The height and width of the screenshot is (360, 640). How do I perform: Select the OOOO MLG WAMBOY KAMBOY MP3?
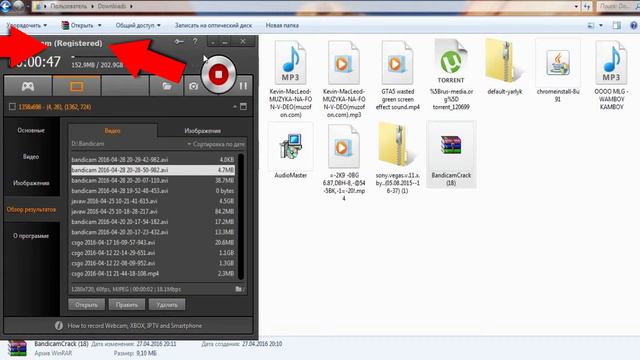click(x=611, y=75)
